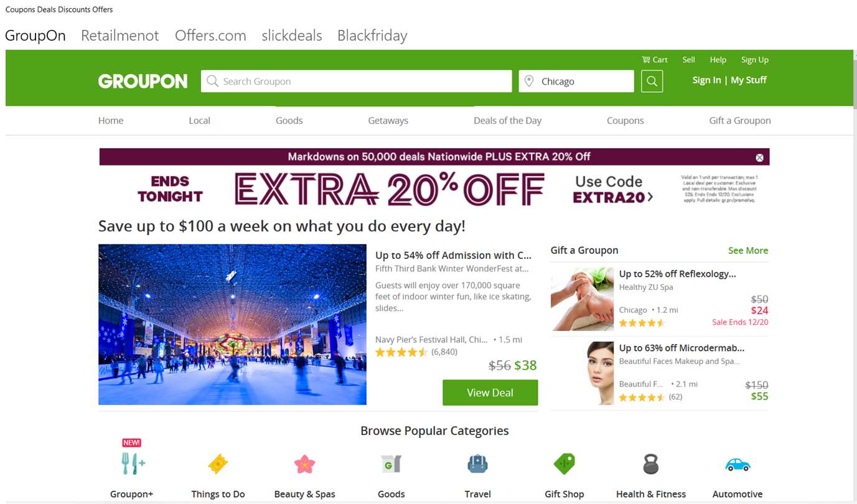Dismiss the markdowns banner with X icon

(x=759, y=157)
